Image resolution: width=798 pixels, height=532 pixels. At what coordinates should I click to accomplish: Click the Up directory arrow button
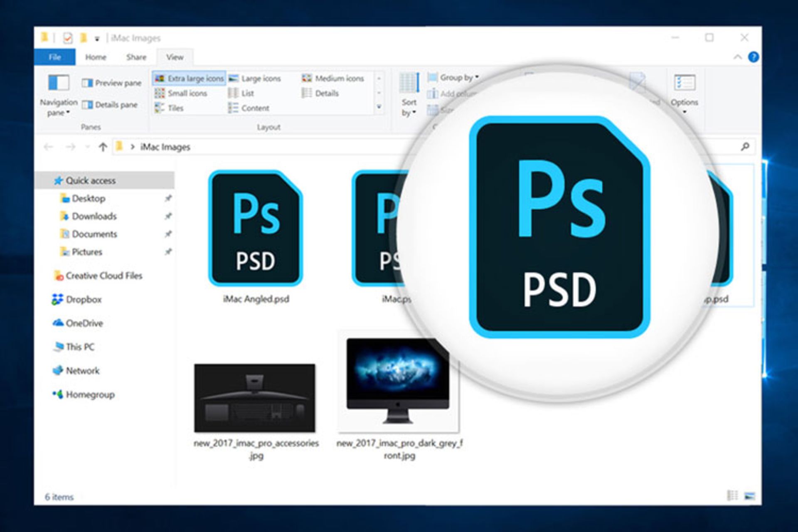click(103, 147)
